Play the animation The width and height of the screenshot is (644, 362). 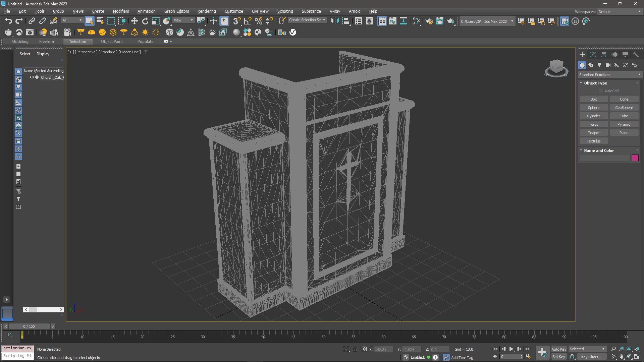[511, 349]
